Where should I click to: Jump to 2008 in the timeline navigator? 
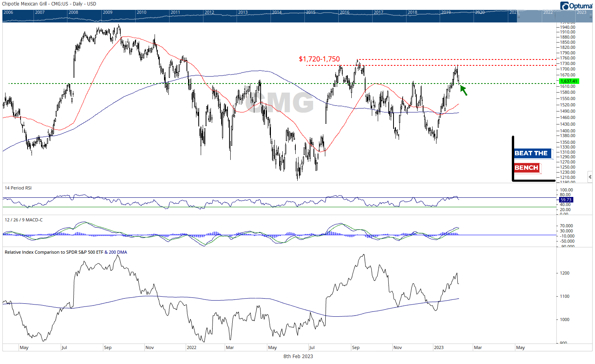click(73, 13)
